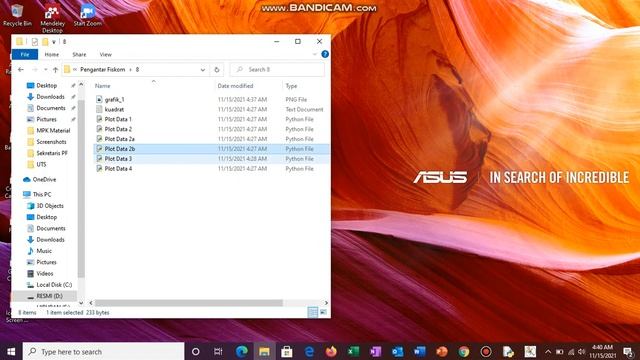
Task: Select OneDrive in the navigation pane
Action: click(x=44, y=180)
